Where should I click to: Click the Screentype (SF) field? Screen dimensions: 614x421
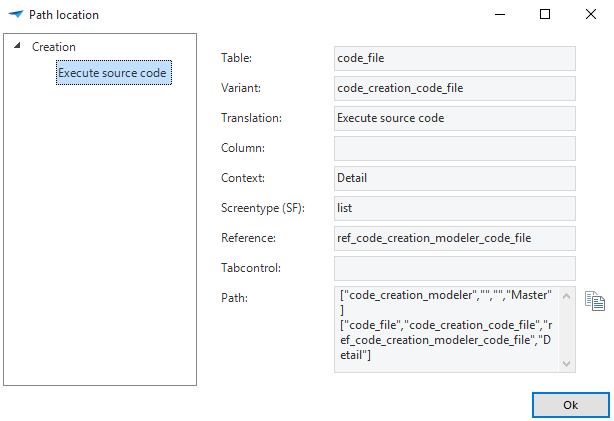point(454,208)
